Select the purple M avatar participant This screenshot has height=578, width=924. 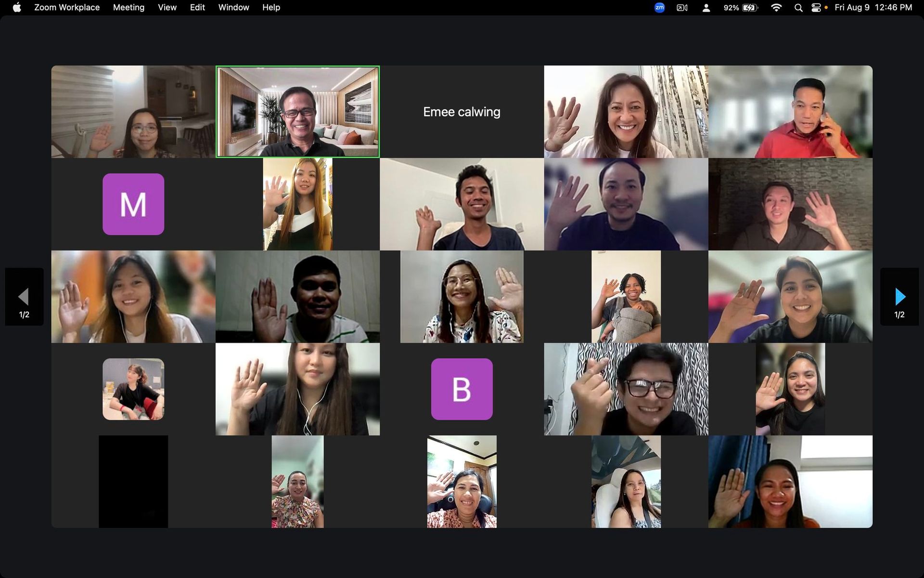pyautogui.click(x=133, y=204)
